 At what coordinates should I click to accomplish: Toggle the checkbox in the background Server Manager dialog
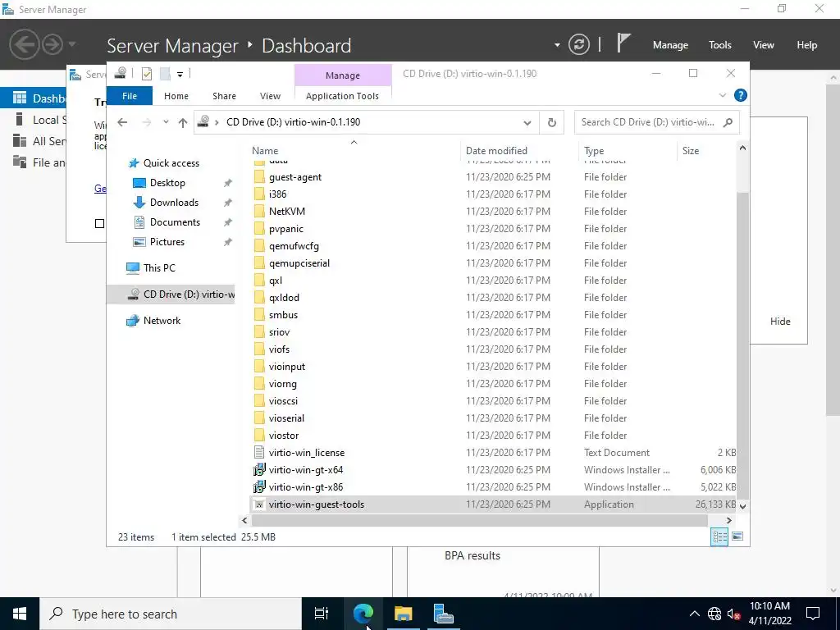click(x=99, y=223)
